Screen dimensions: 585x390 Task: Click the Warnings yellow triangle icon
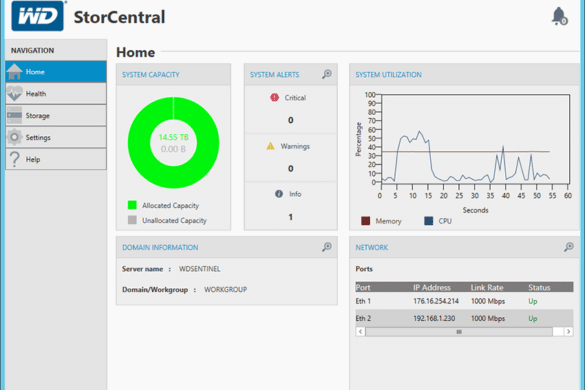[270, 146]
